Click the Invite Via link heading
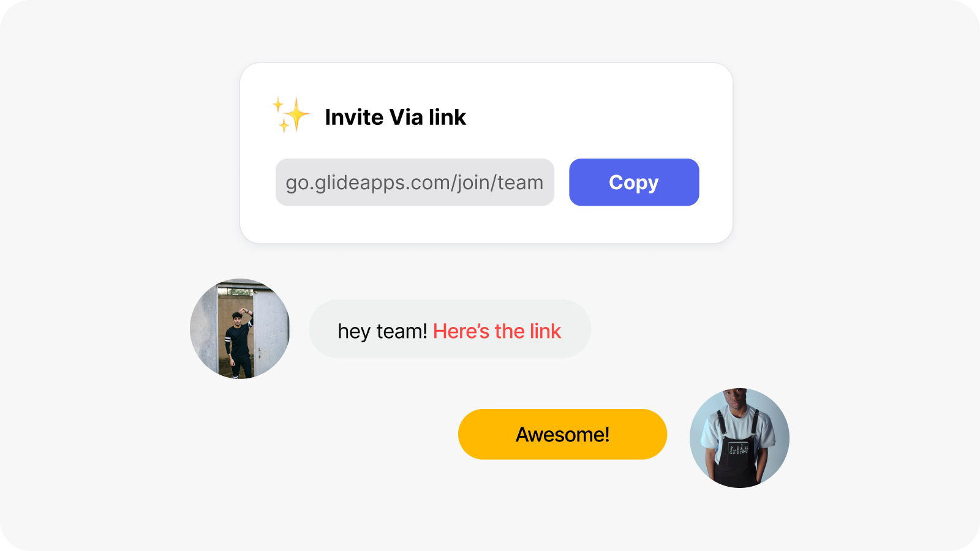Image resolution: width=980 pixels, height=551 pixels. click(396, 117)
